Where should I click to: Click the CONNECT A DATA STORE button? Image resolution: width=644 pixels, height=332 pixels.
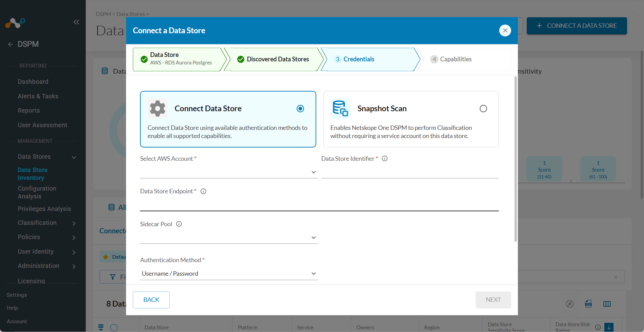pos(577,26)
